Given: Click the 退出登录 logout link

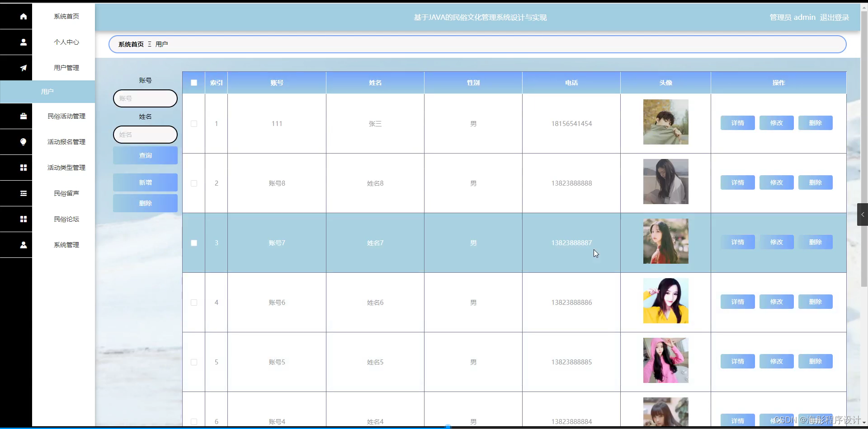Looking at the screenshot, I should (834, 18).
